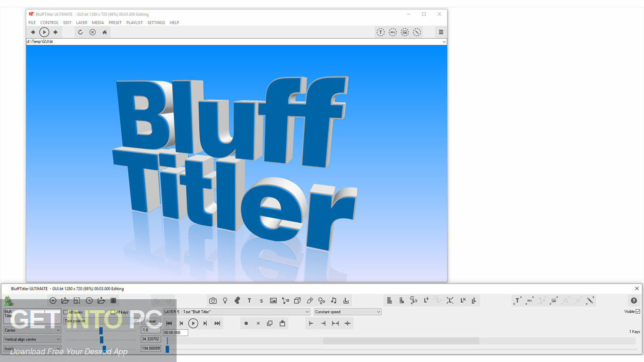Open the Centre alignment dropdown

pyautogui.click(x=32, y=330)
